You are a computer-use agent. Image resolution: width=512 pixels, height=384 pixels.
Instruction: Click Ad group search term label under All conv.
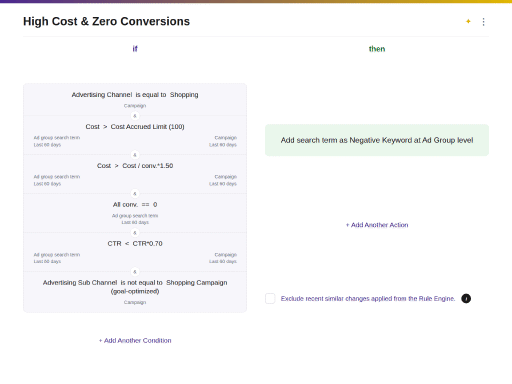[135, 216]
